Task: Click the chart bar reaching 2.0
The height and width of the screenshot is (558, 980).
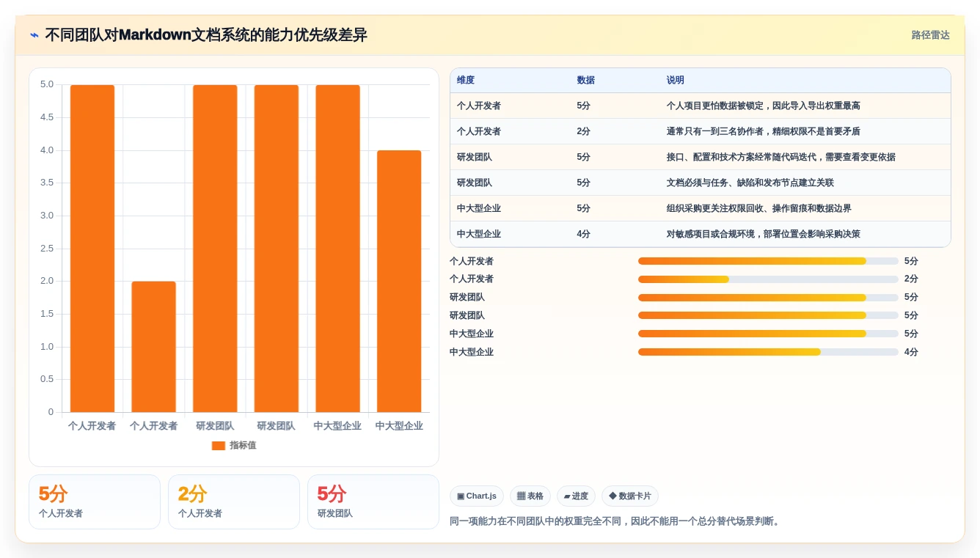Action: [x=153, y=346]
